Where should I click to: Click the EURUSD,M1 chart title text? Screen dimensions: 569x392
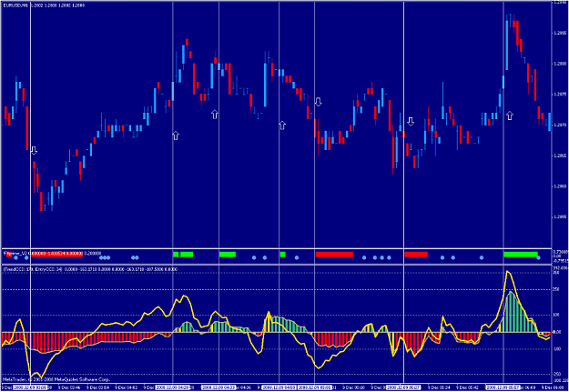16,5
